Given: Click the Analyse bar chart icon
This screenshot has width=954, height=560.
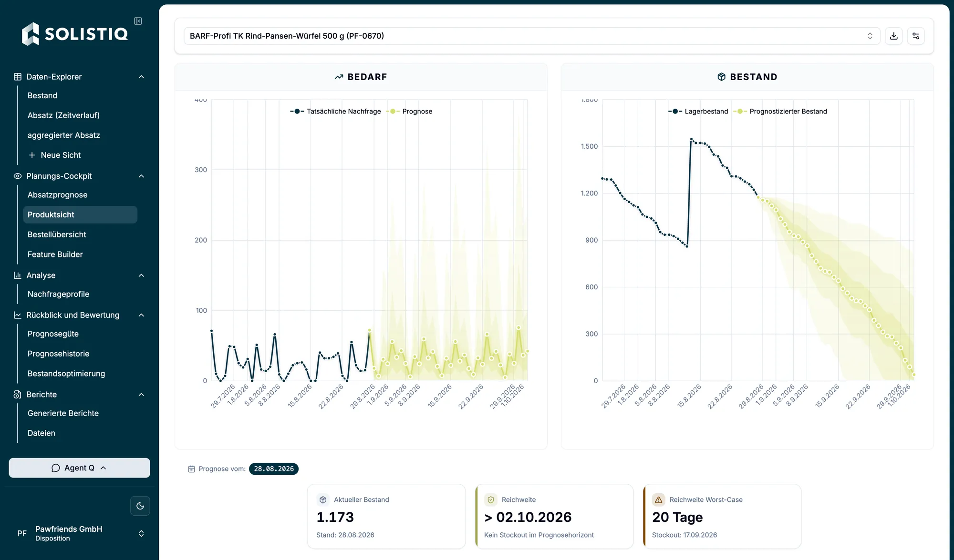Looking at the screenshot, I should click(18, 275).
